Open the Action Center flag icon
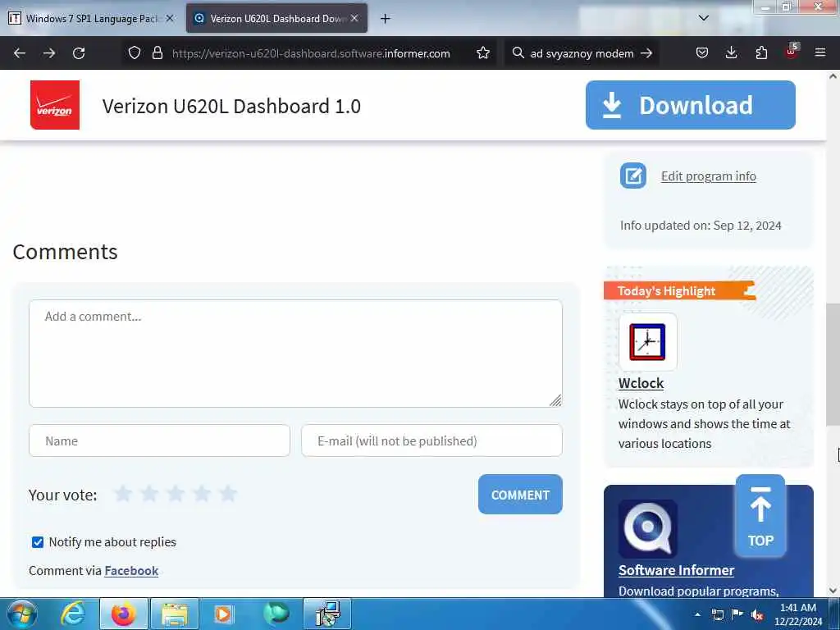Image resolution: width=840 pixels, height=630 pixels. click(x=737, y=614)
